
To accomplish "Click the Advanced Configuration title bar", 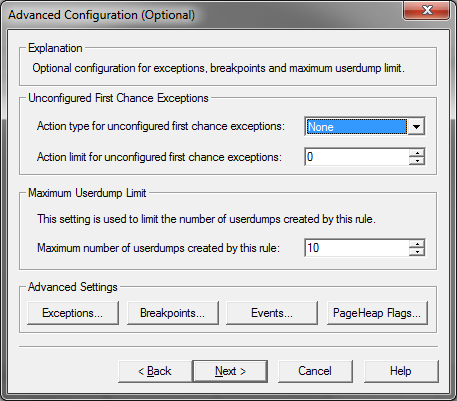I will pyautogui.click(x=200, y=15).
